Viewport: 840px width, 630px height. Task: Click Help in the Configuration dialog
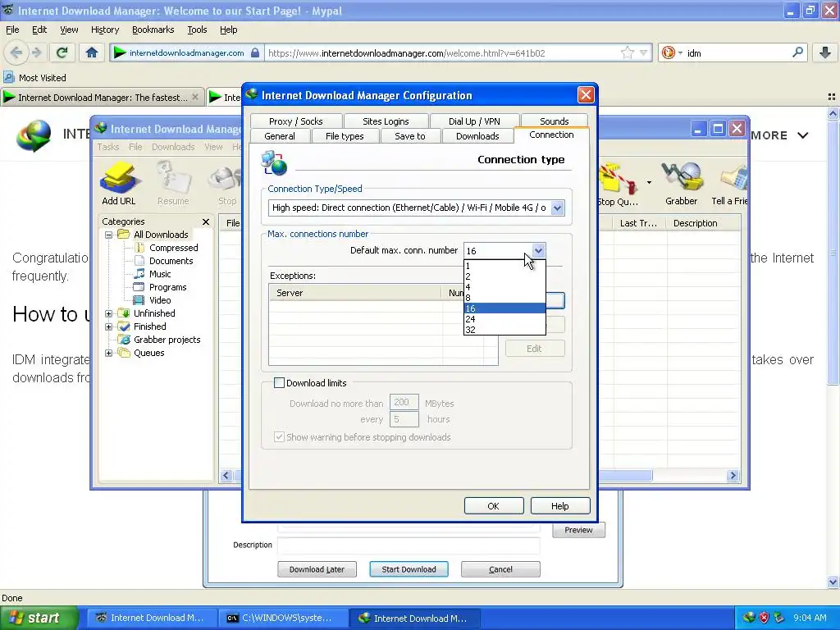click(x=559, y=505)
